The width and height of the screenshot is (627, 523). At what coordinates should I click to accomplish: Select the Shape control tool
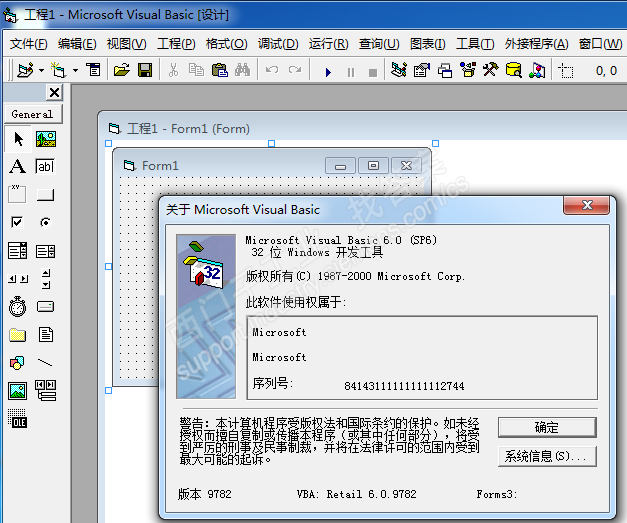pyautogui.click(x=17, y=363)
